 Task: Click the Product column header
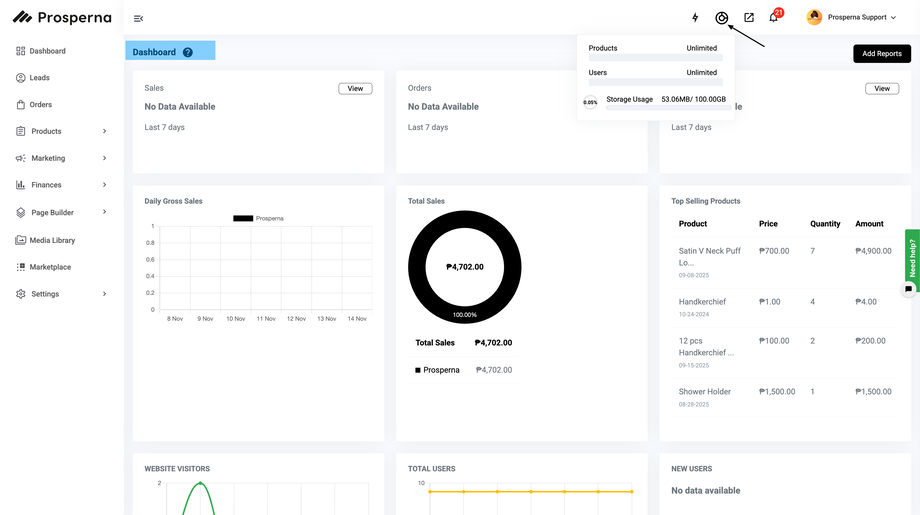click(693, 224)
